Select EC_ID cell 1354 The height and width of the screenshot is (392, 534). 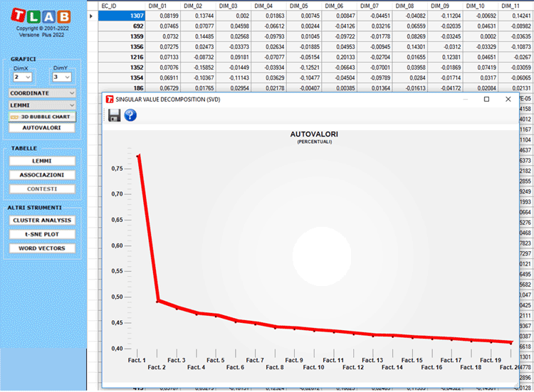pyautogui.click(x=122, y=78)
